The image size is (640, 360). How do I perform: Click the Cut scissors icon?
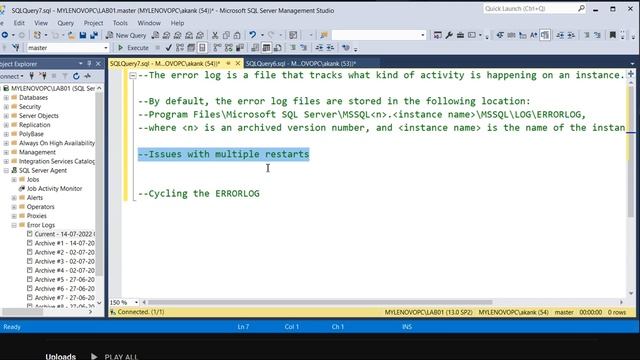pyautogui.click(x=215, y=36)
